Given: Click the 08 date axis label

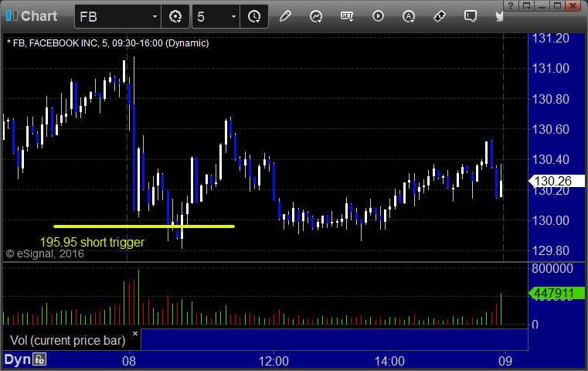Looking at the screenshot, I should (x=129, y=361).
